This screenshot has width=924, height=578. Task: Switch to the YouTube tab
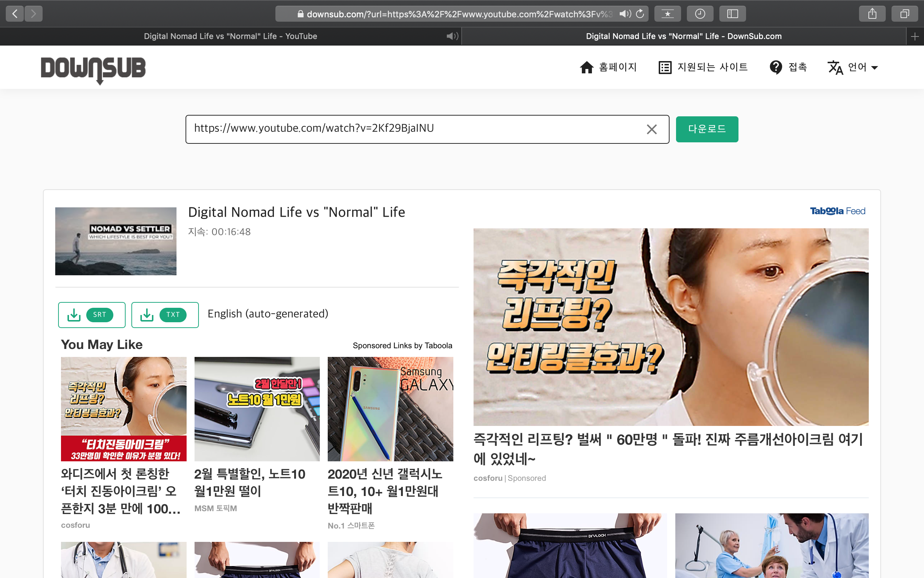231,36
